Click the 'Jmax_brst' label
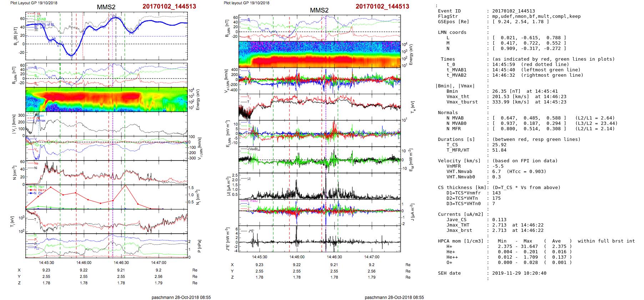This screenshot has height=300, width=644. click(x=459, y=230)
